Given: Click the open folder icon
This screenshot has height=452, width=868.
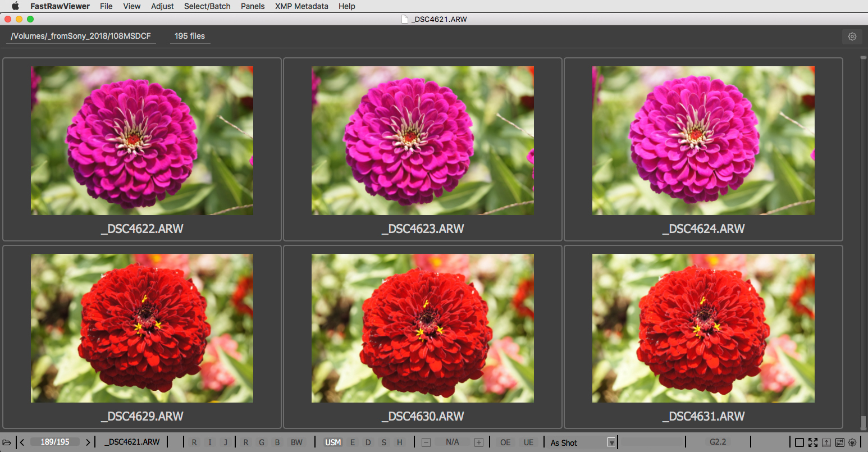Looking at the screenshot, I should click(x=7, y=442).
